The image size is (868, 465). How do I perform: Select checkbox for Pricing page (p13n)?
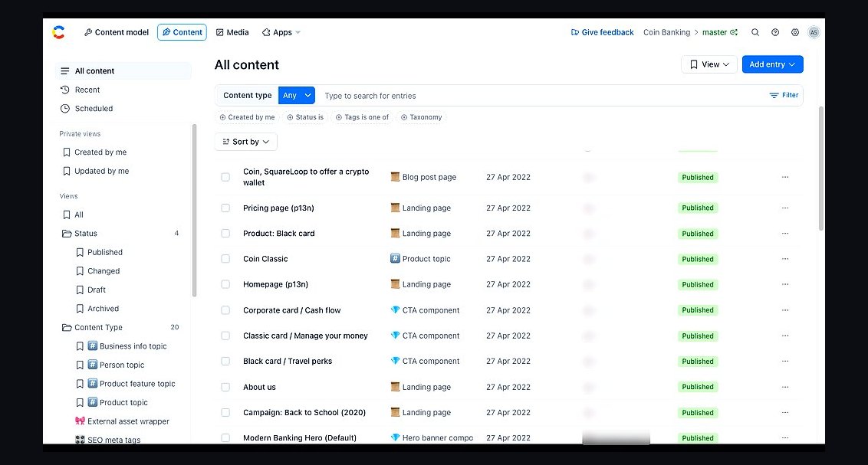(225, 208)
